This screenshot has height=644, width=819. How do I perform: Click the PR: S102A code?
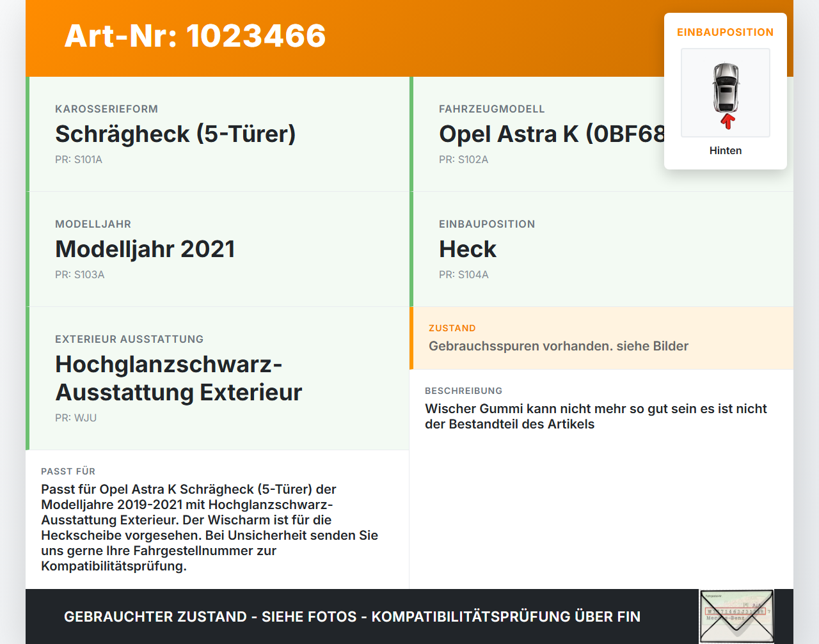click(x=463, y=159)
